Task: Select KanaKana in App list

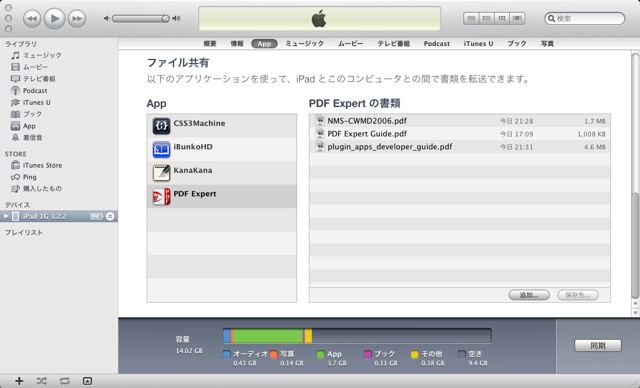Action: click(x=222, y=173)
